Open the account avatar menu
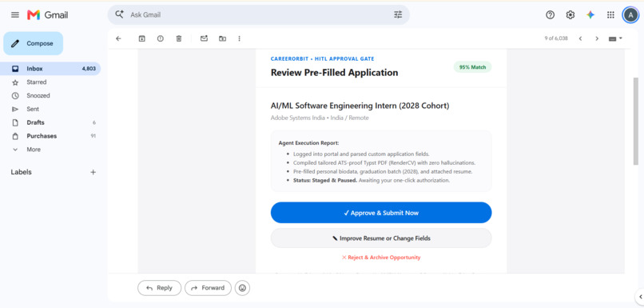 tap(630, 15)
